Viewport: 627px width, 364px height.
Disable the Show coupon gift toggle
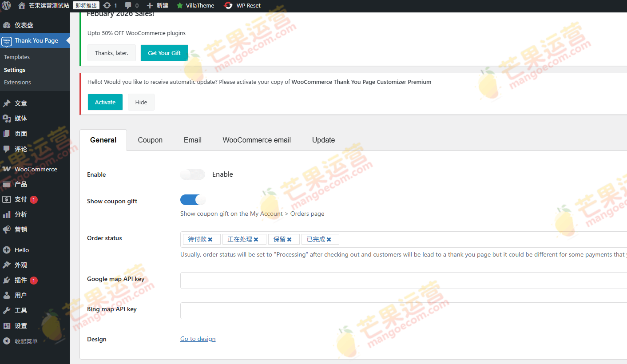[192, 200]
